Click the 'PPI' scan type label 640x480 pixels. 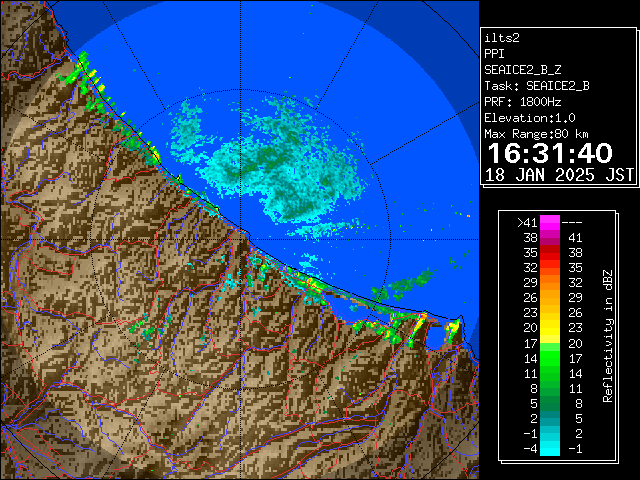click(x=494, y=54)
